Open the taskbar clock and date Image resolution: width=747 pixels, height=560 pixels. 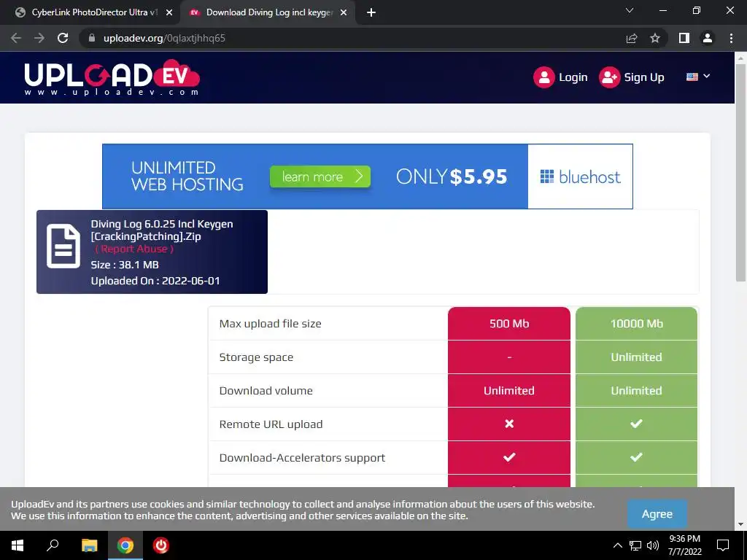pyautogui.click(x=684, y=545)
